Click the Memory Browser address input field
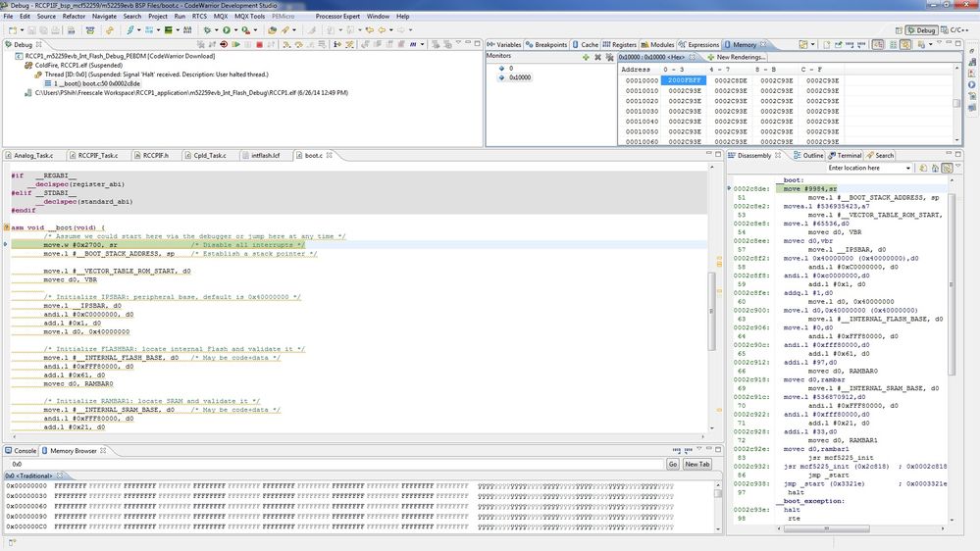This screenshot has width=980, height=551. [x=335, y=464]
